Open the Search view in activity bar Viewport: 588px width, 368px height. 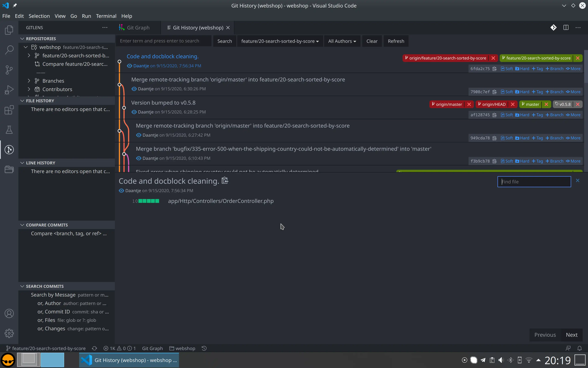[9, 50]
